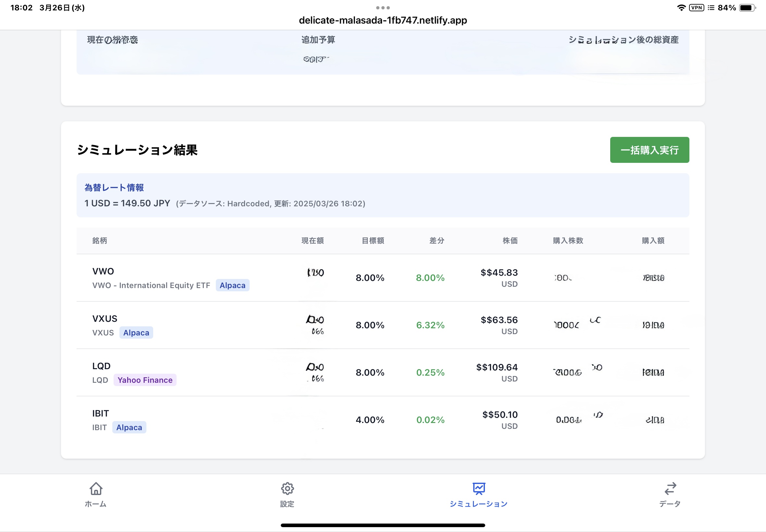Image resolution: width=766 pixels, height=532 pixels.
Task: Select the VXUS ticker name
Action: (105, 319)
